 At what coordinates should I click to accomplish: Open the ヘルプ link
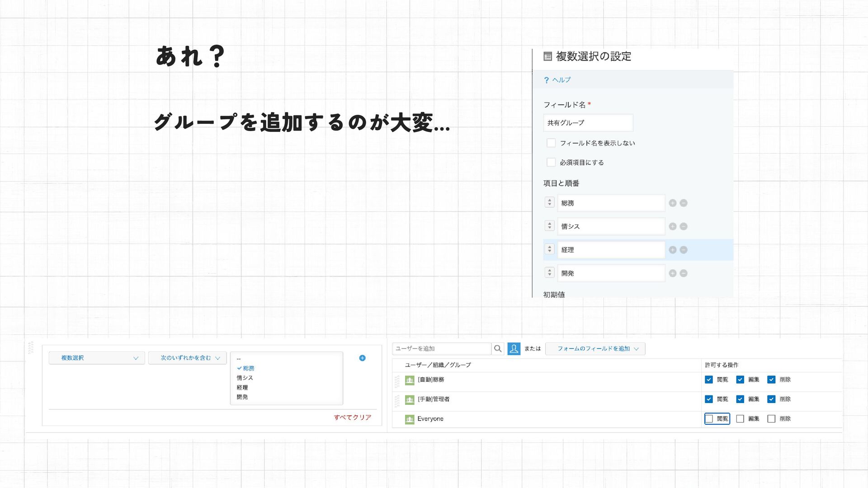561,80
